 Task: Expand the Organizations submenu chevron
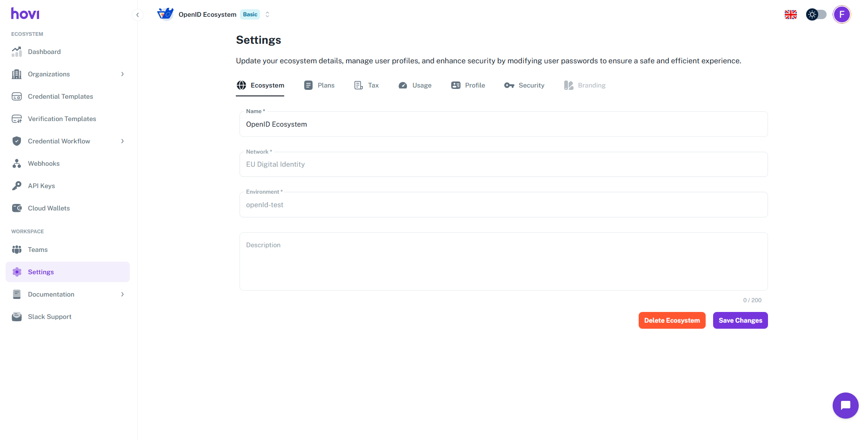(x=122, y=74)
